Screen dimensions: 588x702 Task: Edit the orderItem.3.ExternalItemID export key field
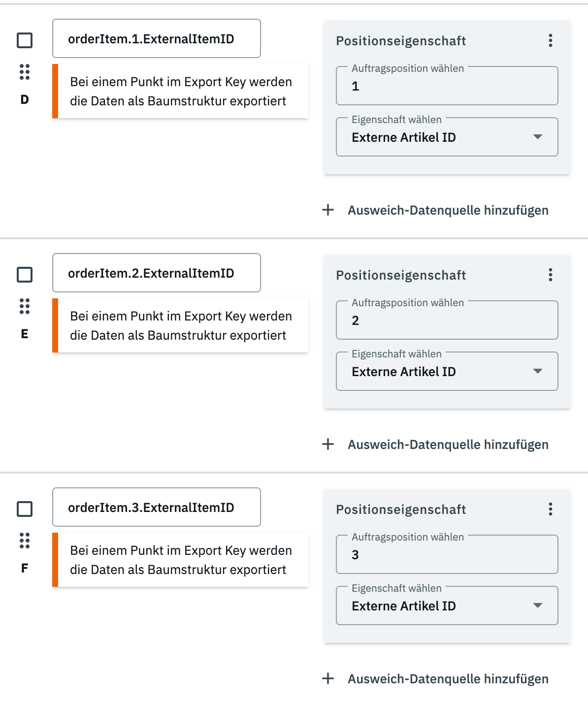(x=156, y=508)
